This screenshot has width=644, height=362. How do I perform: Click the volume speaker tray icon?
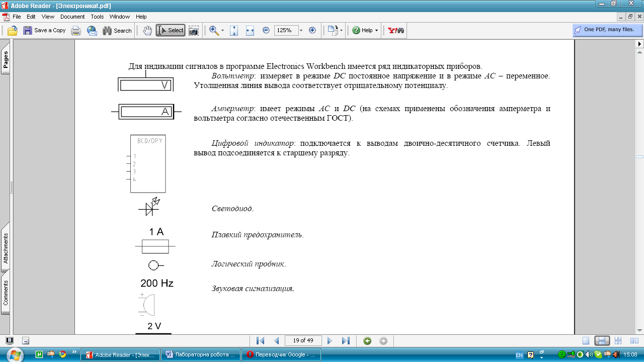tap(589, 354)
